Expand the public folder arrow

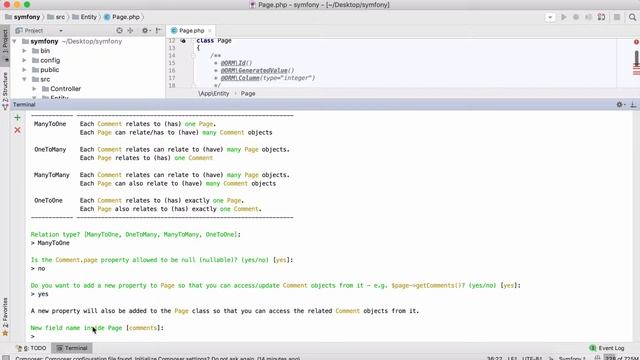[24, 70]
